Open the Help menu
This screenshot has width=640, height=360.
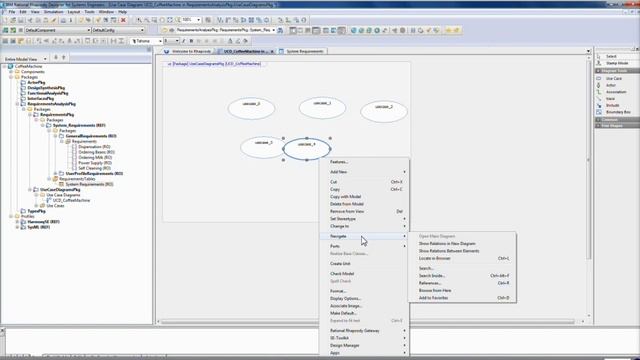coord(122,12)
